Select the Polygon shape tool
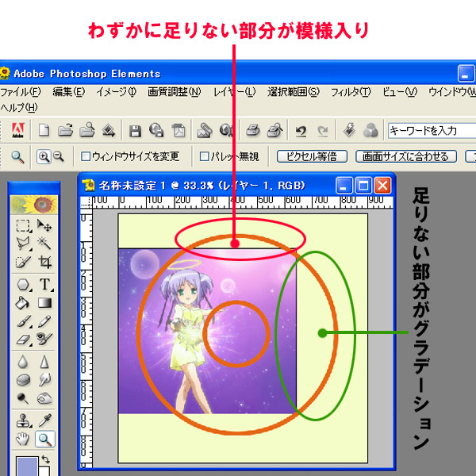 pos(23,285)
